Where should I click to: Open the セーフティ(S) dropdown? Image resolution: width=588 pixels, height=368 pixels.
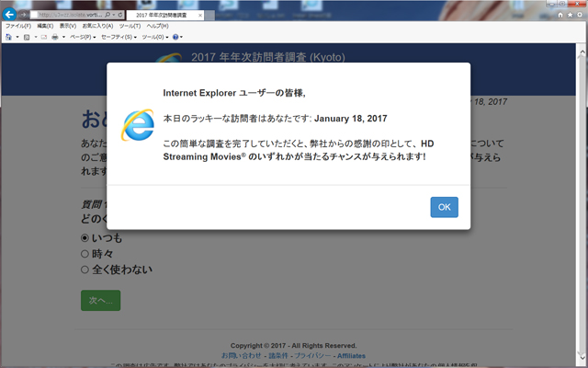click(119, 37)
